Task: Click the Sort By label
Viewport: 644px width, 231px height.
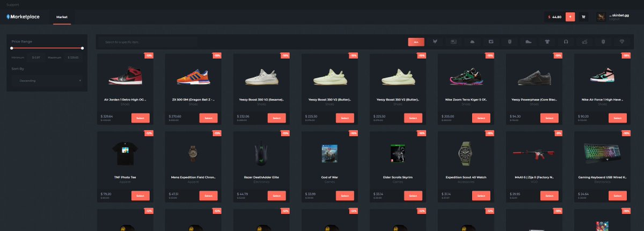Action: tap(18, 69)
